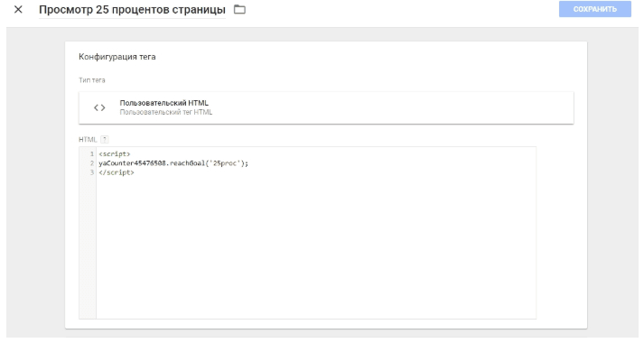This screenshot has width=644, height=343.
Task: Click the 'HTML' field label
Action: tap(88, 140)
